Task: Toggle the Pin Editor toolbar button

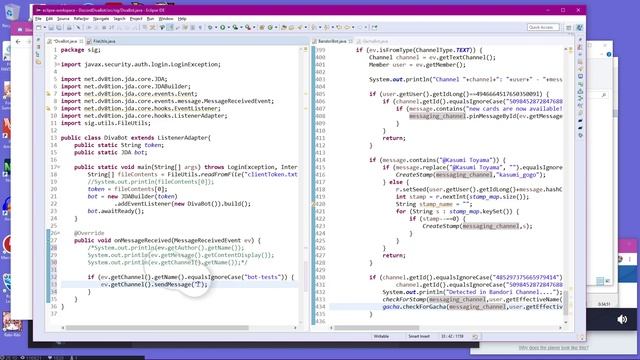Action: pyautogui.click(x=374, y=27)
